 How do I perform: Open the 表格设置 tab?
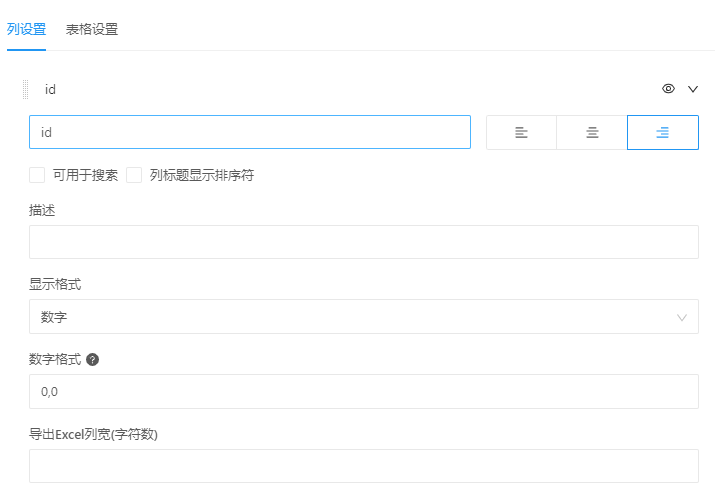(x=92, y=29)
